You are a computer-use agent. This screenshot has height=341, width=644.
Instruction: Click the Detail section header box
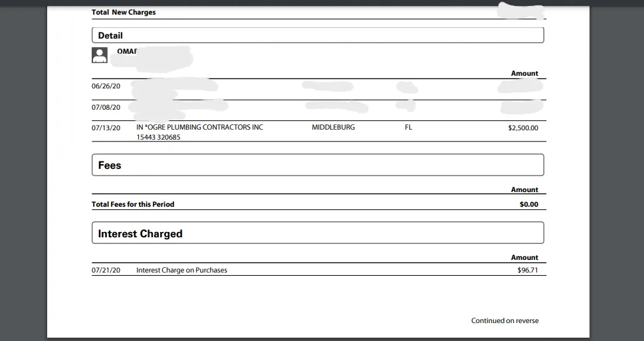point(318,35)
